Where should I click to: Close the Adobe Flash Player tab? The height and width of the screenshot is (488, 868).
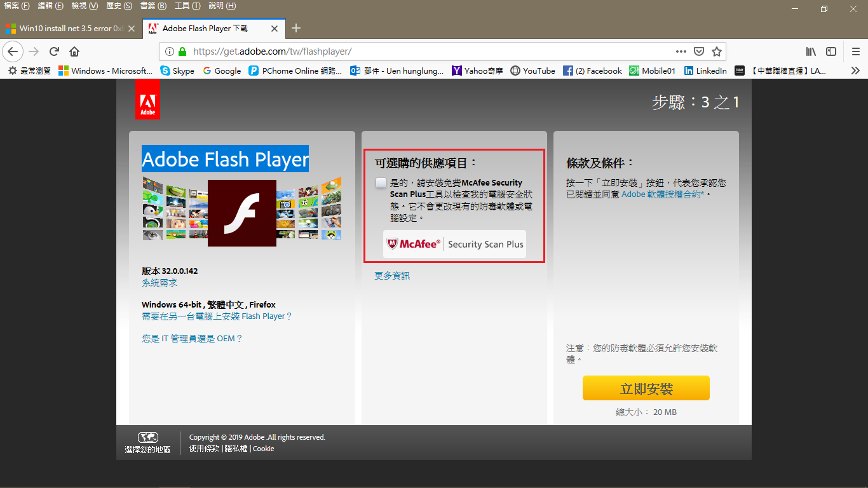275,29
